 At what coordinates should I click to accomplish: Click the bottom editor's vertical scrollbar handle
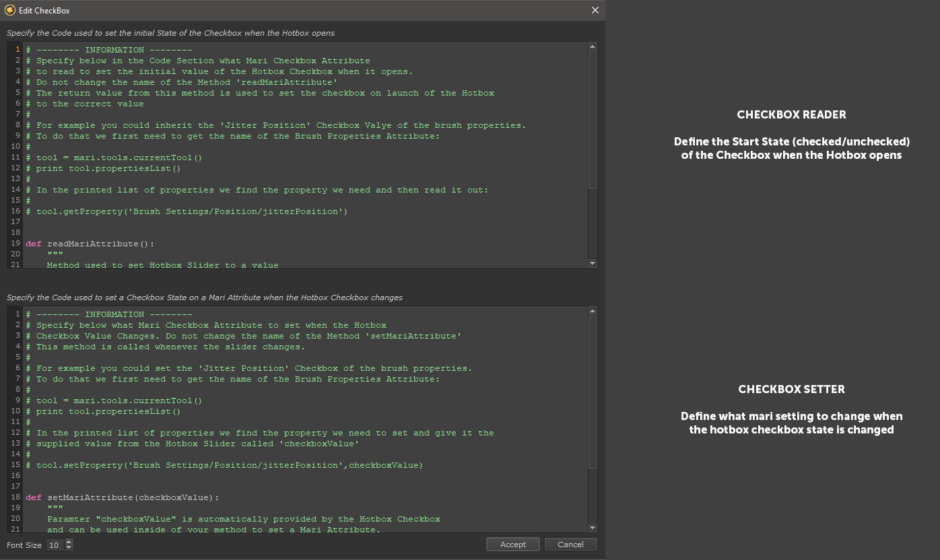[x=593, y=392]
